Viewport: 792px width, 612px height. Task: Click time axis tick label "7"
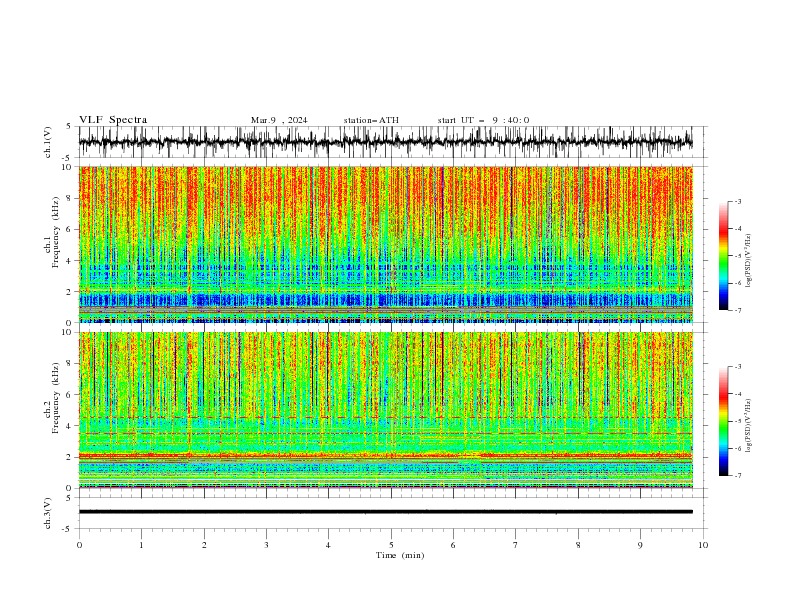coord(516,545)
